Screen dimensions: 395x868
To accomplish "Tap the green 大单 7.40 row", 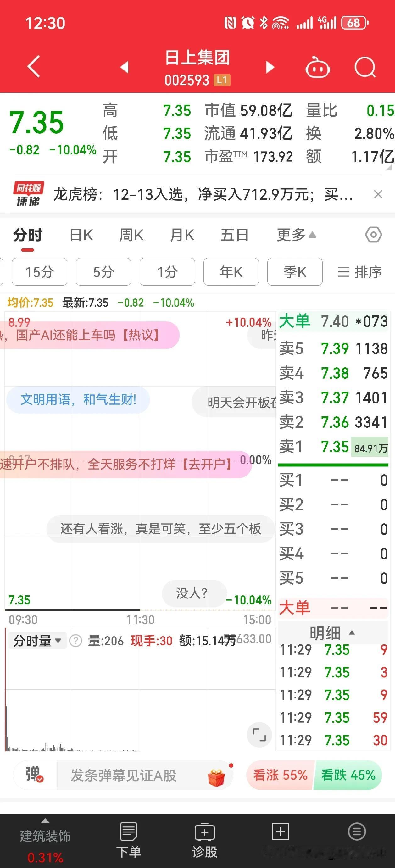I will point(333,321).
